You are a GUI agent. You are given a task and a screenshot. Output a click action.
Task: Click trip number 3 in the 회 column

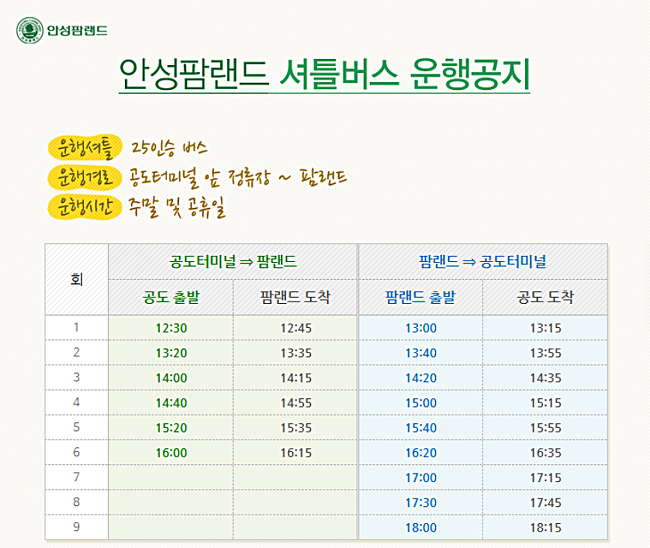(77, 377)
